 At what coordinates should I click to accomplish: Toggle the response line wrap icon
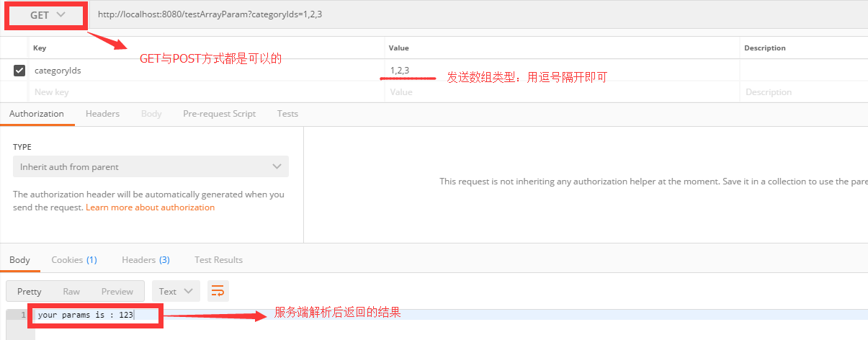(218, 291)
